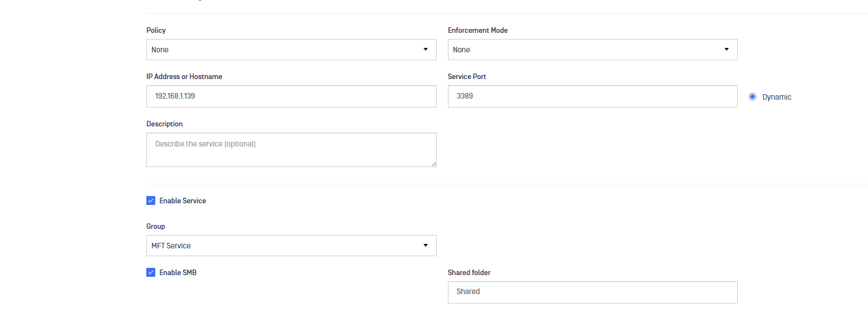Focus the IP Address or Hostname field
This screenshot has width=868, height=318.
291,96
